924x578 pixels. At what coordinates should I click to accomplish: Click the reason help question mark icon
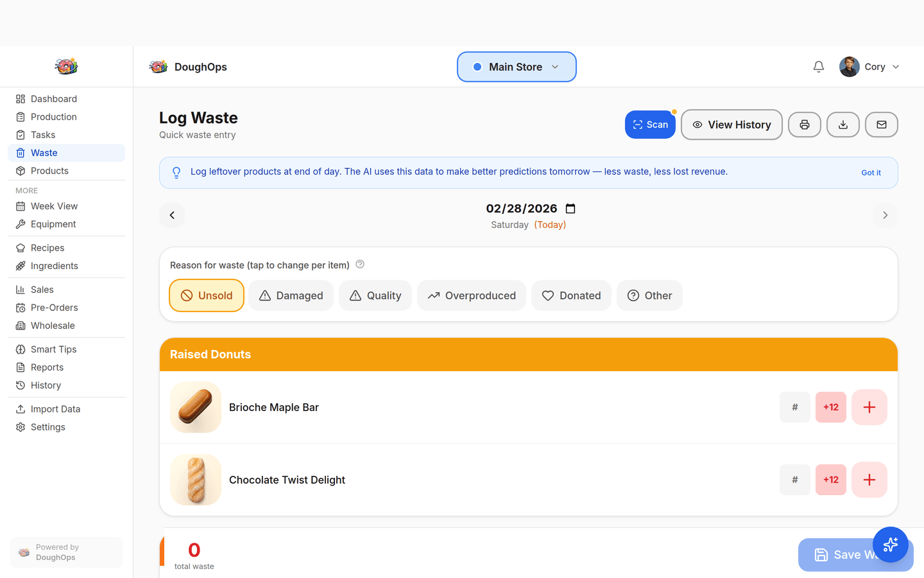pos(360,264)
